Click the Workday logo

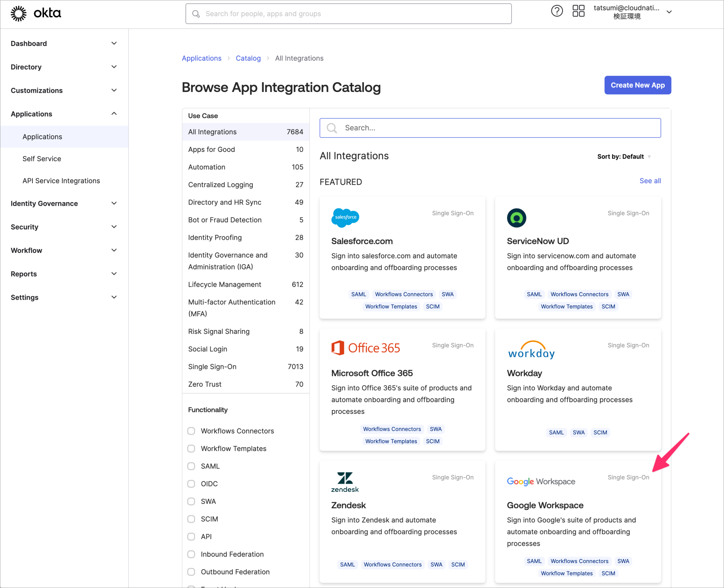[531, 350]
